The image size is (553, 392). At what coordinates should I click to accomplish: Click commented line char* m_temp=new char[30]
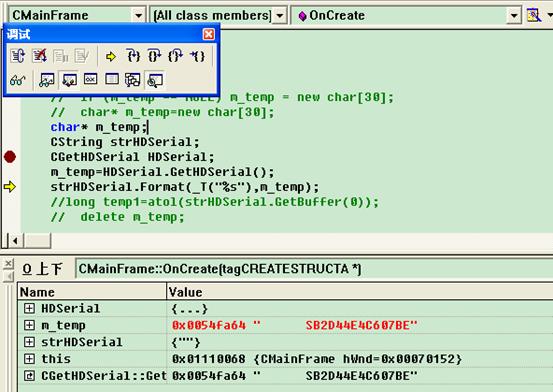coord(162,112)
